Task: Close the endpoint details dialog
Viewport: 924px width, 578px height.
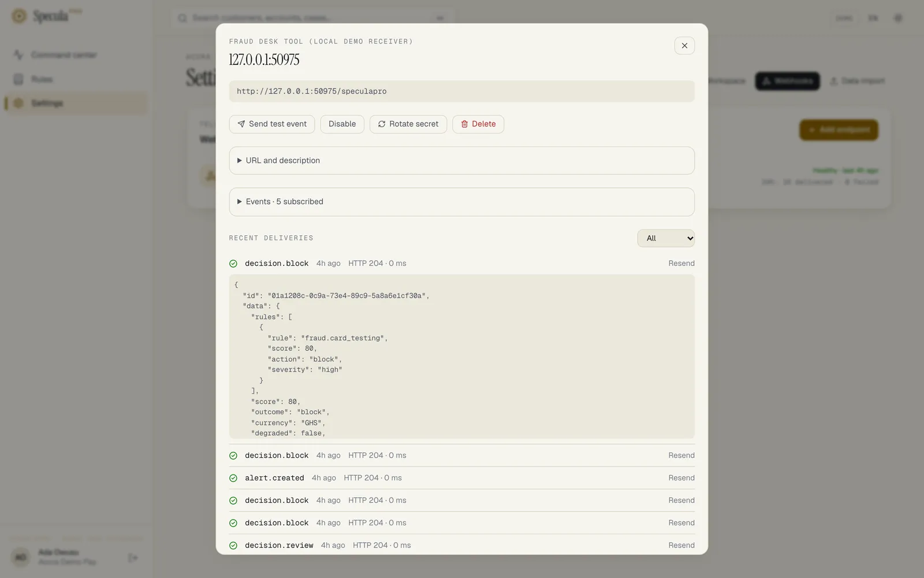Action: pyautogui.click(x=684, y=46)
